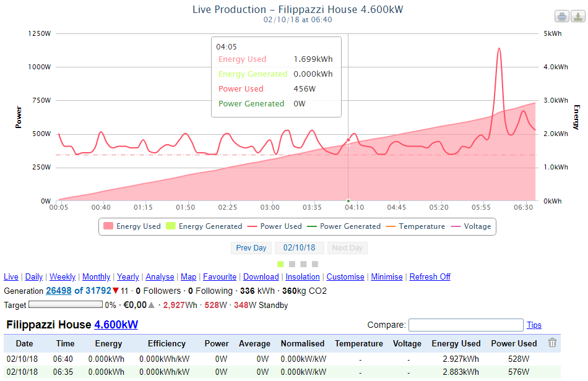This screenshot has width=588, height=381.
Task: Toggle Power Used series in legend
Action: (275, 226)
